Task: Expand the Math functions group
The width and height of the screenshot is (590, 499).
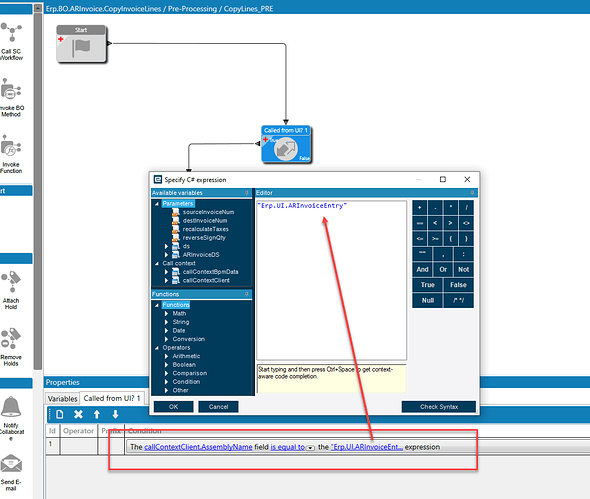Action: (166, 313)
